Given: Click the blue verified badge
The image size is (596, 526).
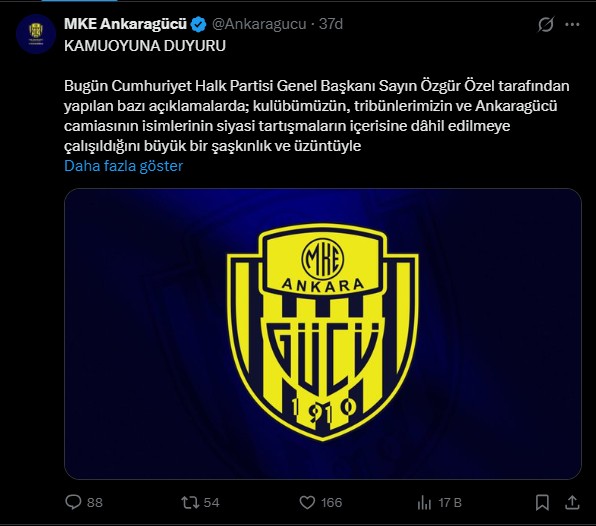Looking at the screenshot, I should [x=198, y=24].
